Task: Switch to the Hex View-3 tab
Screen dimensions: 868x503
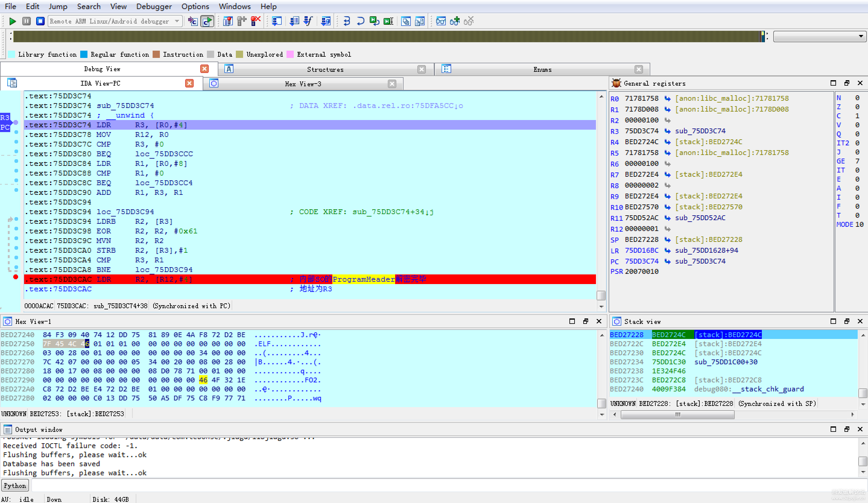Action: pos(303,84)
